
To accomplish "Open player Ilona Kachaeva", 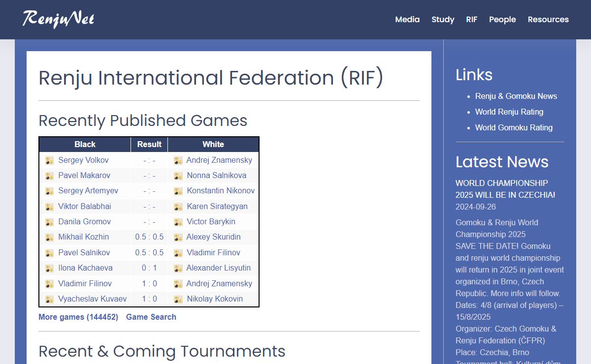I will pos(85,268).
